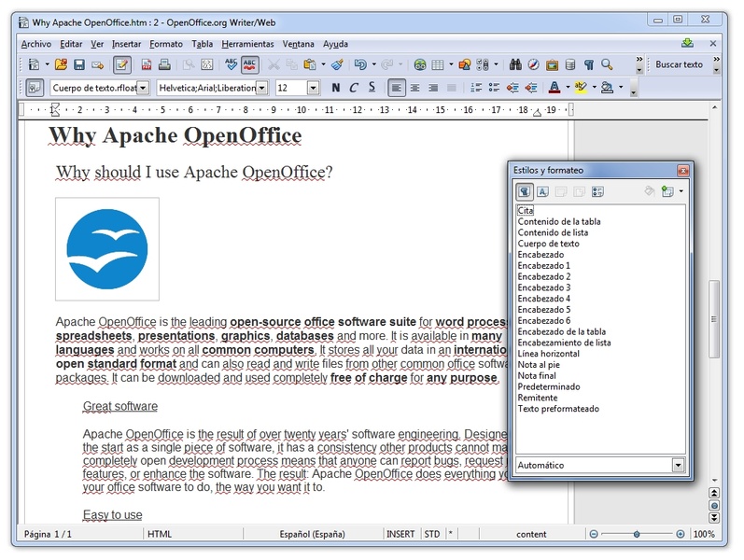Open the Archivo menu
The width and height of the screenshot is (744, 560).
[36, 44]
